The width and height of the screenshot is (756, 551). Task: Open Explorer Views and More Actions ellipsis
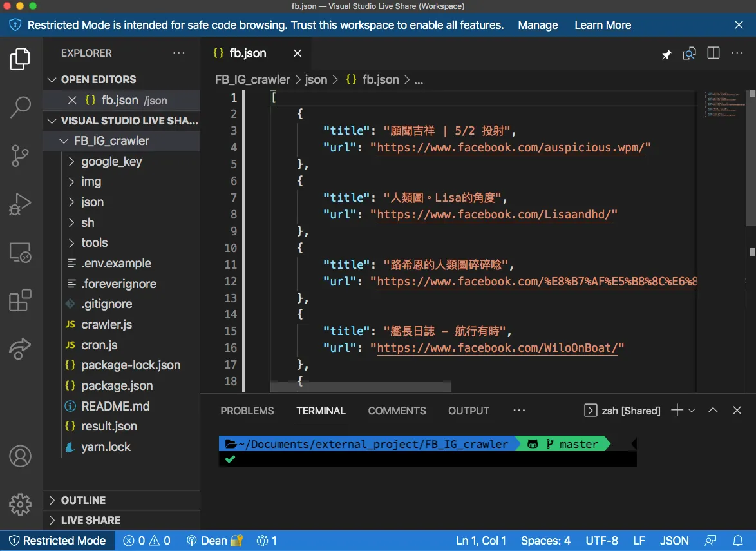pos(179,53)
